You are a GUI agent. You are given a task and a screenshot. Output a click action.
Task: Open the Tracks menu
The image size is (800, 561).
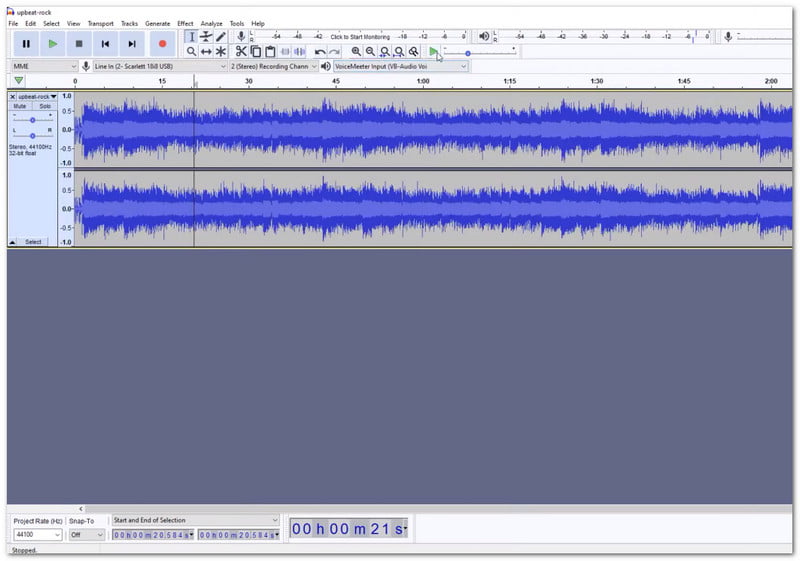129,23
